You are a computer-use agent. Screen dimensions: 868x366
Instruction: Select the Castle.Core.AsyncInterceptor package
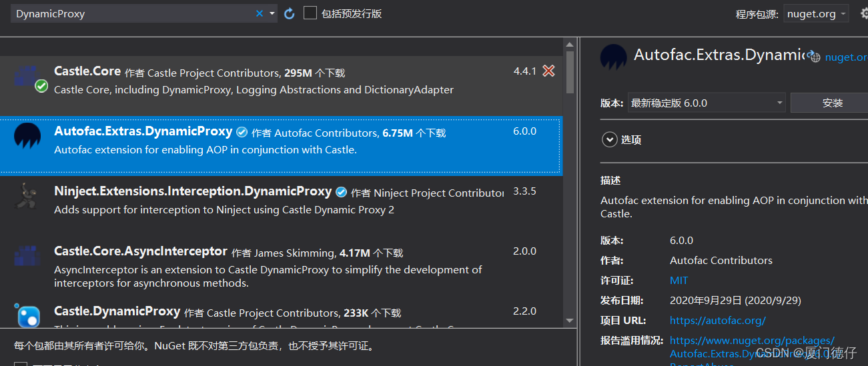click(281, 265)
